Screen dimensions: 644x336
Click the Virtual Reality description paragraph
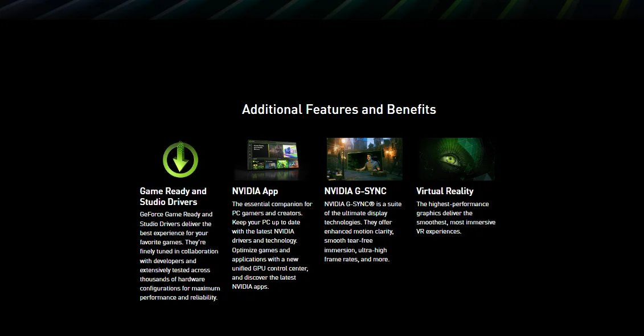456,218
